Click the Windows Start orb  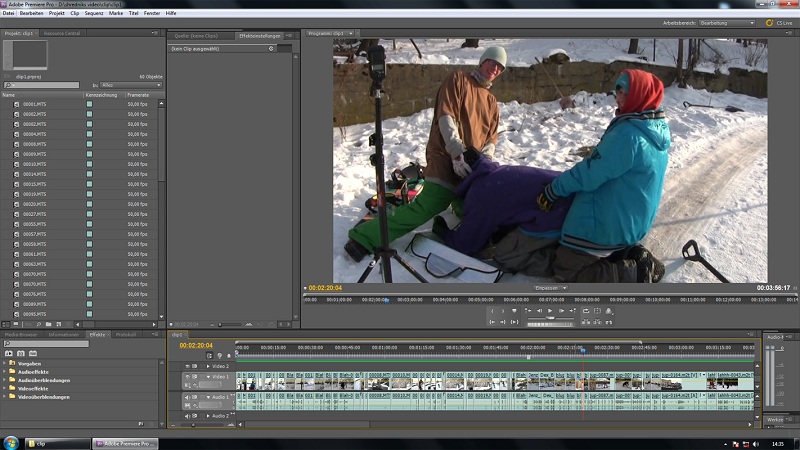(x=11, y=441)
